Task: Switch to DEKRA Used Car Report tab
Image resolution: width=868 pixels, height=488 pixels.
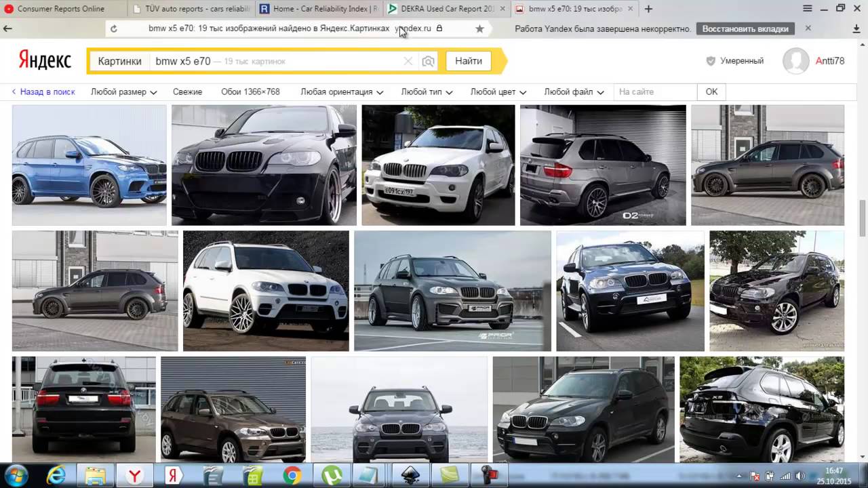Action: click(448, 9)
